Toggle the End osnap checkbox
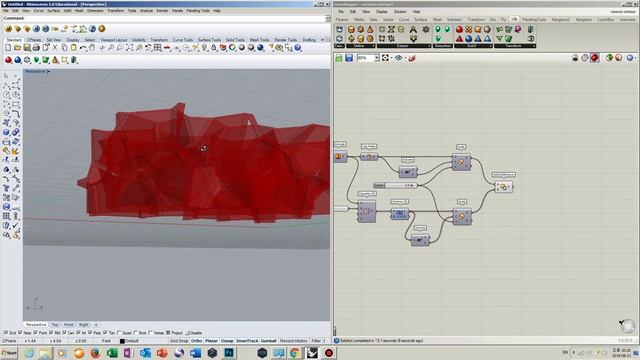 (6, 333)
